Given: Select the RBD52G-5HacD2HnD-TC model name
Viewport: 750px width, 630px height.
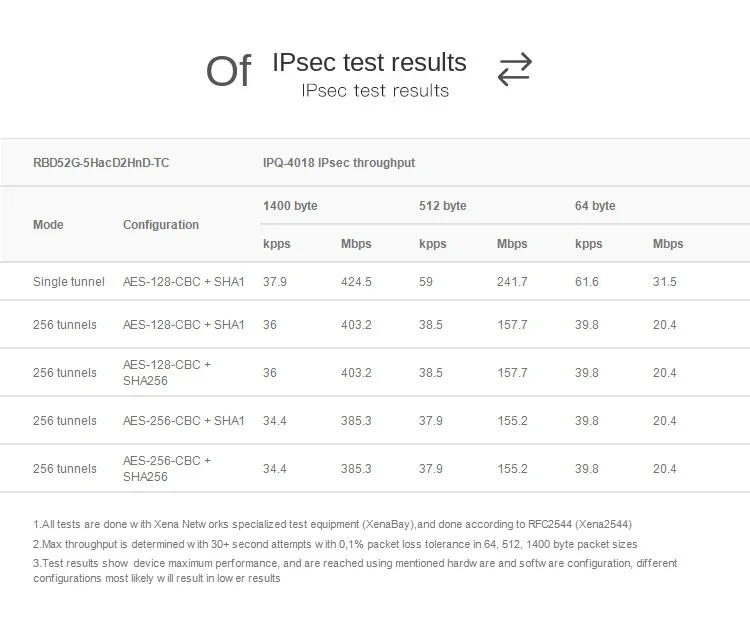Looking at the screenshot, I should 101,162.
